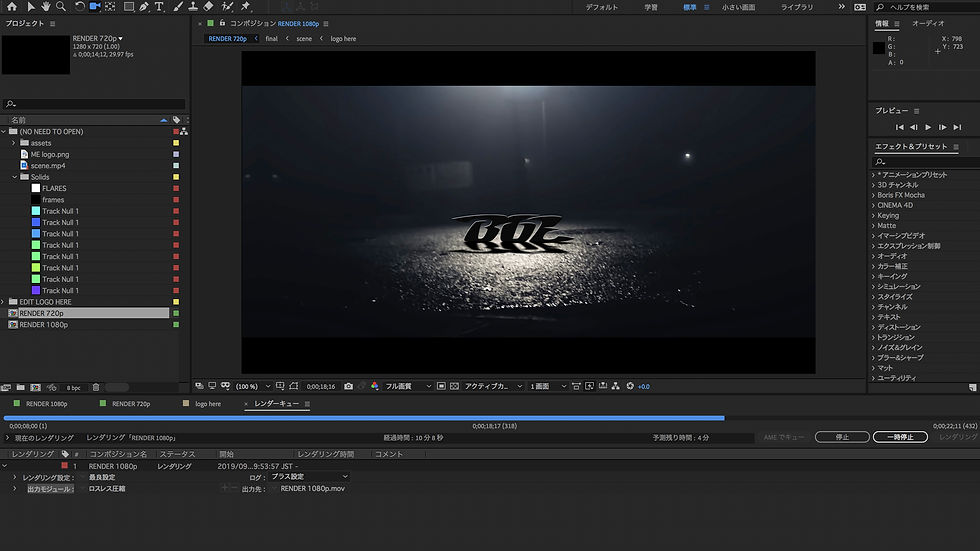Select the 学習 workspace
Viewport: 980px width, 551px height.
[x=651, y=7]
